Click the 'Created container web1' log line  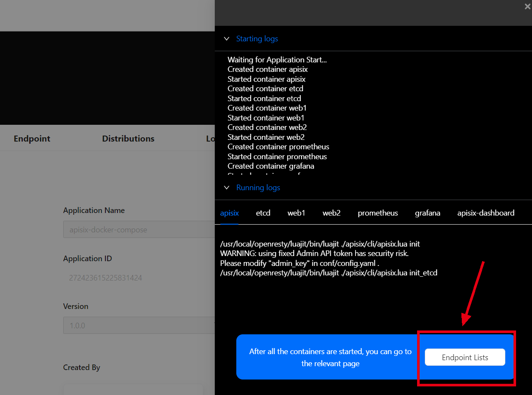267,108
